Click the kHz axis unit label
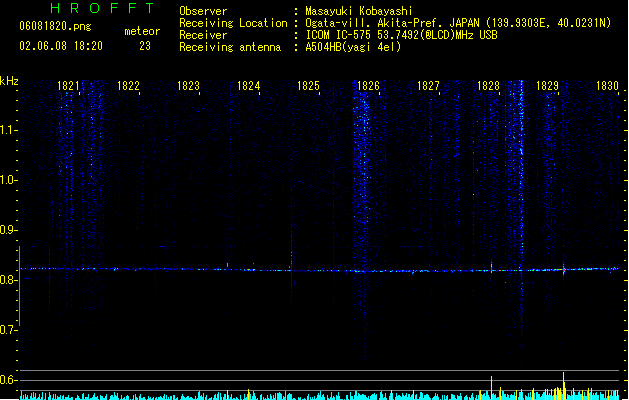Viewport: 629px width, 400px height. click(9, 81)
